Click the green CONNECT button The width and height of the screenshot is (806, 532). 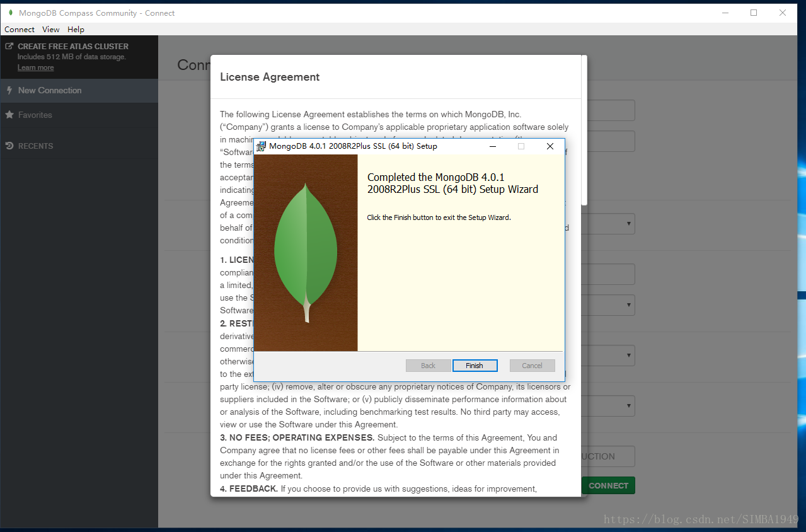(608, 485)
